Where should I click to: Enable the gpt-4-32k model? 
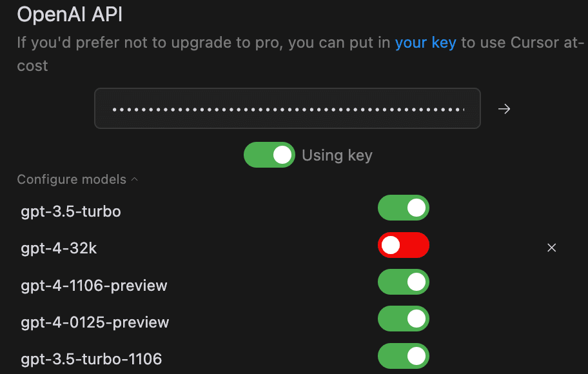(x=403, y=245)
